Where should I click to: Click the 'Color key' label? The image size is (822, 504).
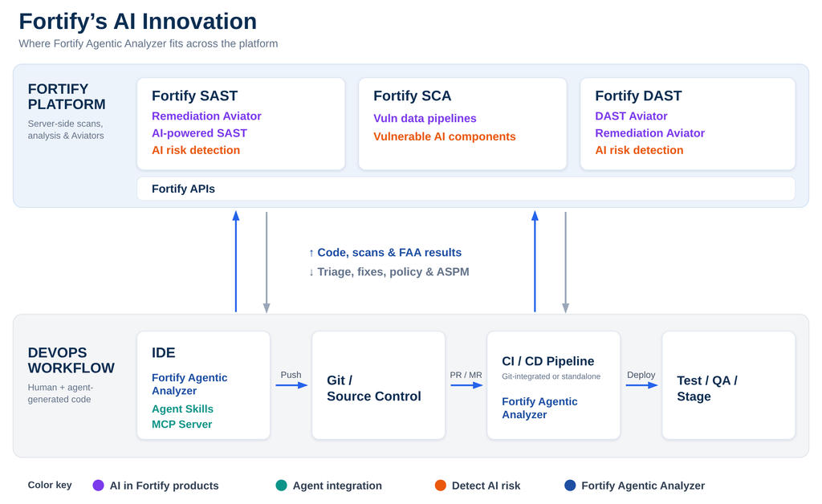[x=50, y=485]
